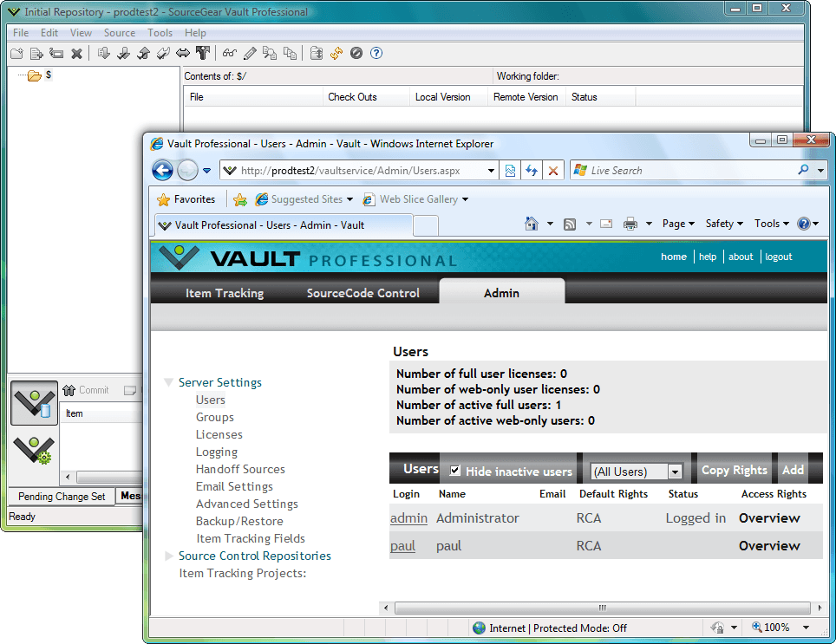Open the admin user login link
Viewport: 836px width, 644px height.
tap(409, 518)
